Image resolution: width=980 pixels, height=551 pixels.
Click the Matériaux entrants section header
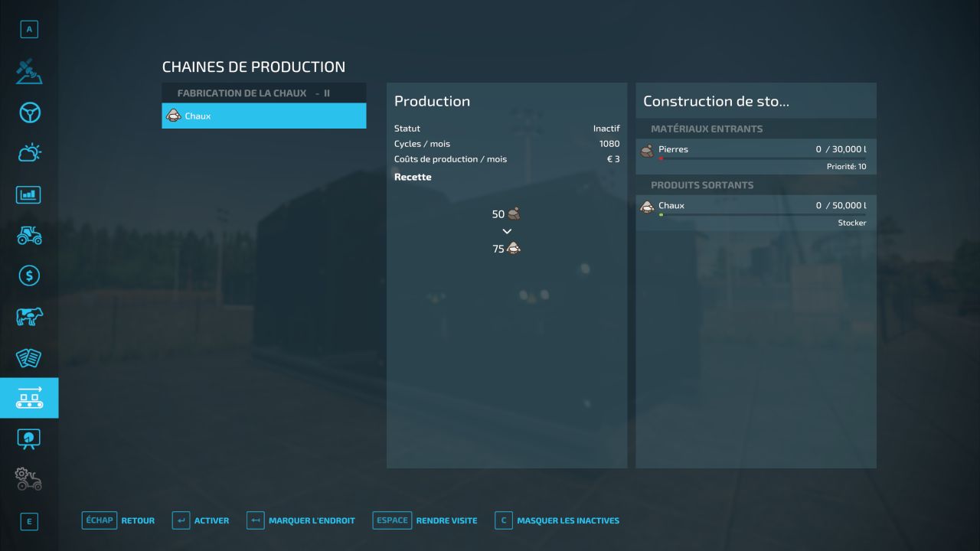(x=707, y=129)
